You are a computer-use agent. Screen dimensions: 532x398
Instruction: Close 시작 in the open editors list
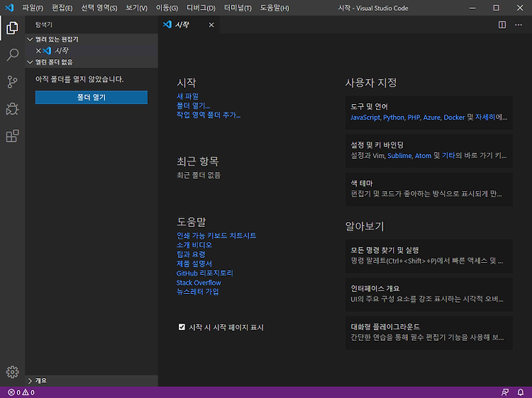click(x=38, y=50)
